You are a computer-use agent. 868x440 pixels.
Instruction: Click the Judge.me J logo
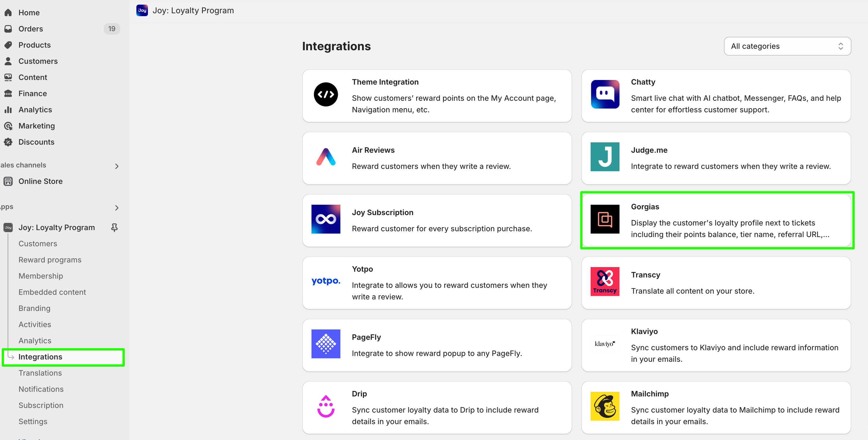point(605,156)
